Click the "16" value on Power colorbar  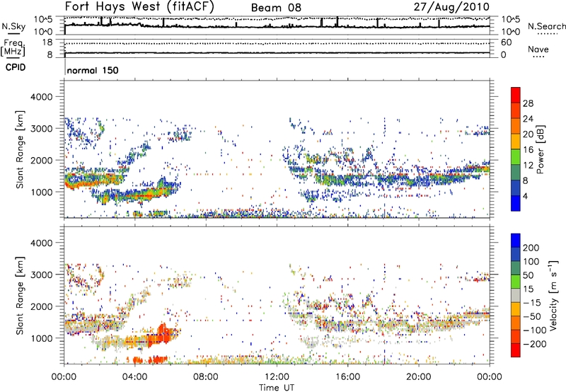(x=528, y=150)
